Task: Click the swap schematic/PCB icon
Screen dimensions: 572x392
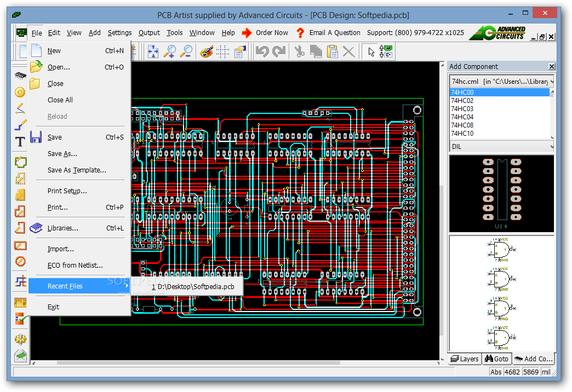Action: (x=386, y=51)
